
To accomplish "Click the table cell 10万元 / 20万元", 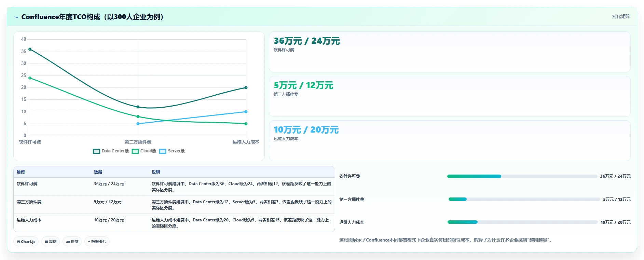I will 109,220.
